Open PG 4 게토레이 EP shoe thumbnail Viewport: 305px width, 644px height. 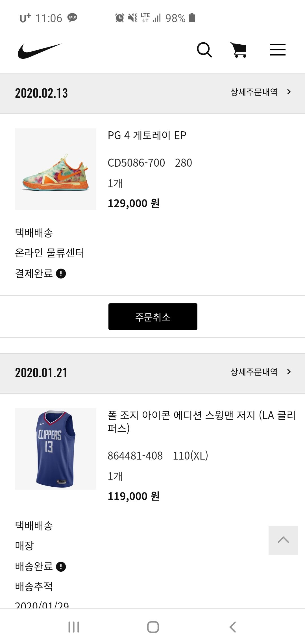(x=56, y=169)
